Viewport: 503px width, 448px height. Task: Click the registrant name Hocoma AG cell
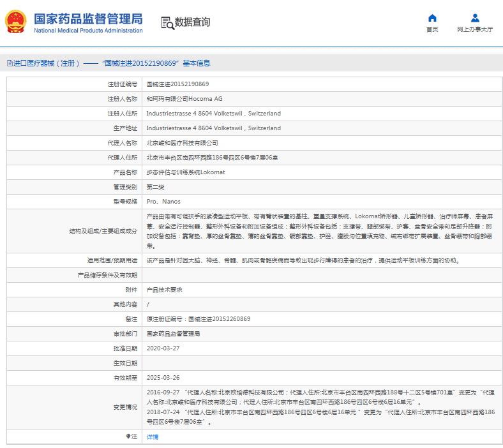pyautogui.click(x=184, y=99)
